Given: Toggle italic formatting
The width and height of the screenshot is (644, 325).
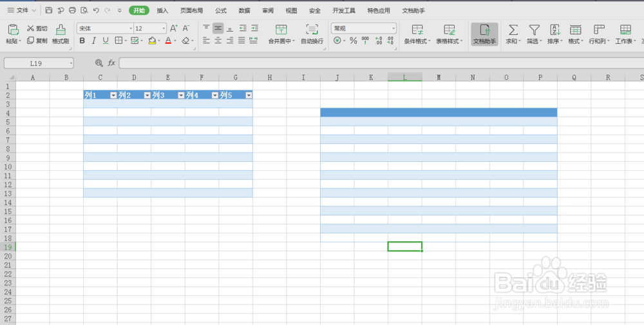Looking at the screenshot, I should point(93,41).
